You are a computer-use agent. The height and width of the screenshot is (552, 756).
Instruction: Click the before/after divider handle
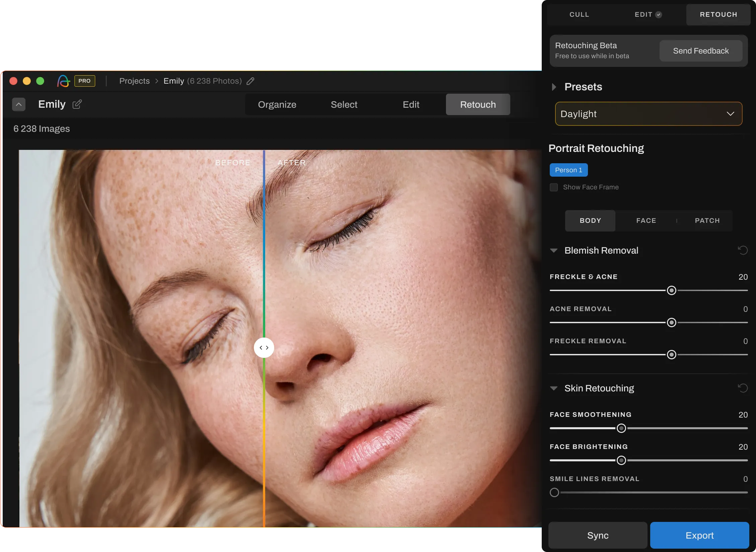[x=264, y=348]
